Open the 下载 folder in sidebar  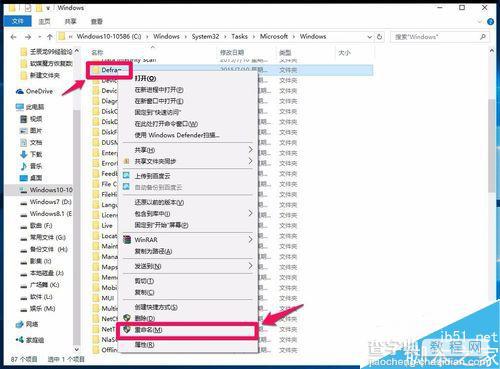tap(31, 154)
